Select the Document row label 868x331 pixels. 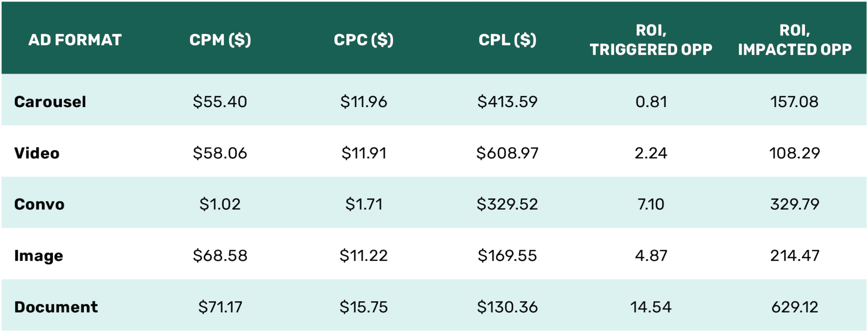pyautogui.click(x=56, y=307)
